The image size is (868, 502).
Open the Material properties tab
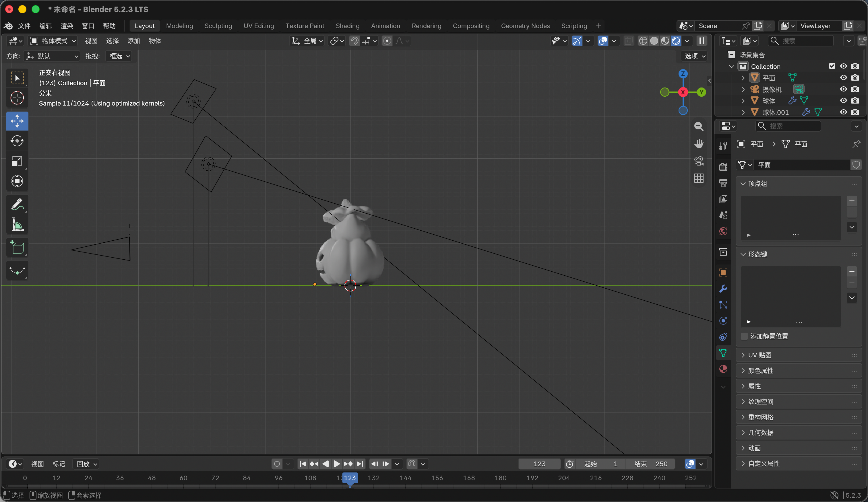point(723,369)
